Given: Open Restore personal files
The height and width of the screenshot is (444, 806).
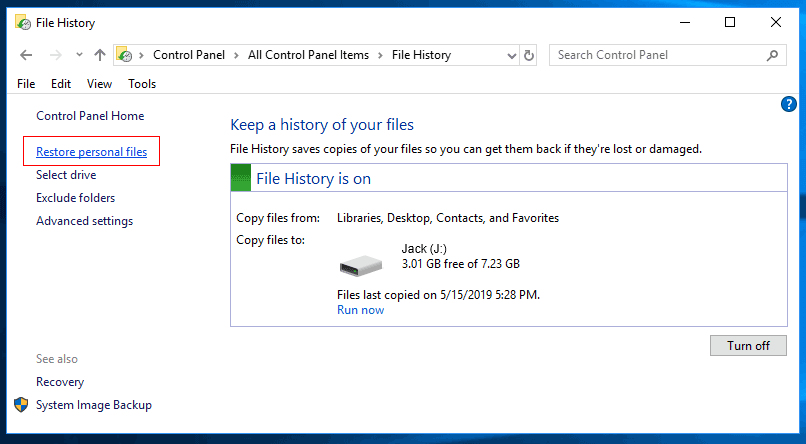Looking at the screenshot, I should (x=91, y=152).
